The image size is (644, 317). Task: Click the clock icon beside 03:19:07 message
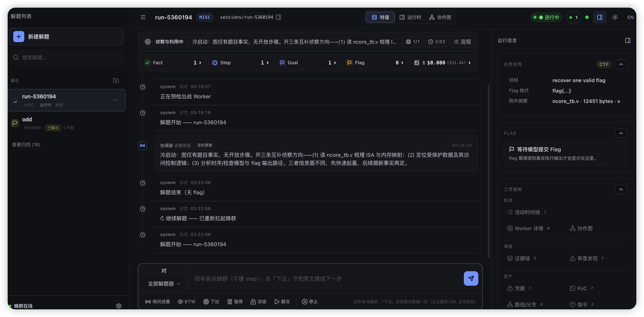coord(142,87)
